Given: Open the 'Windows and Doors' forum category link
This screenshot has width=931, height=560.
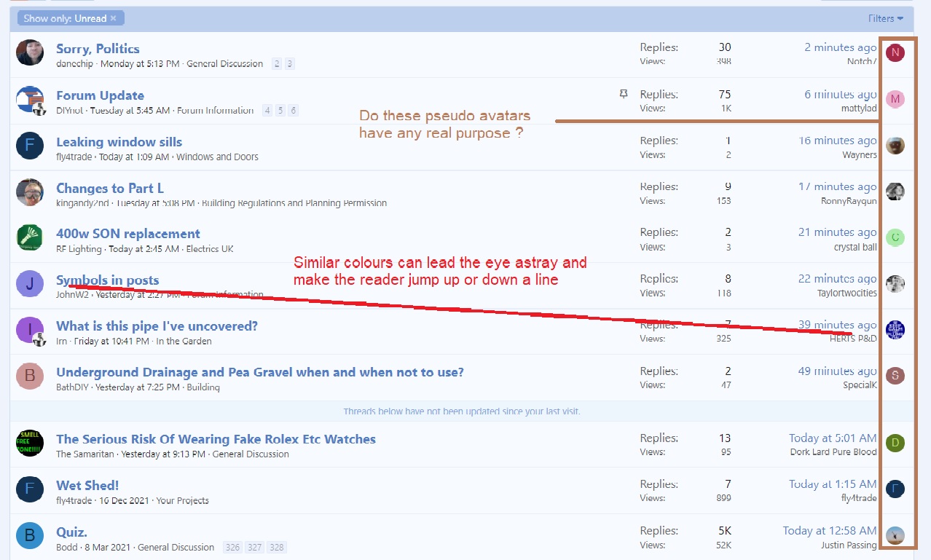Looking at the screenshot, I should pos(217,157).
